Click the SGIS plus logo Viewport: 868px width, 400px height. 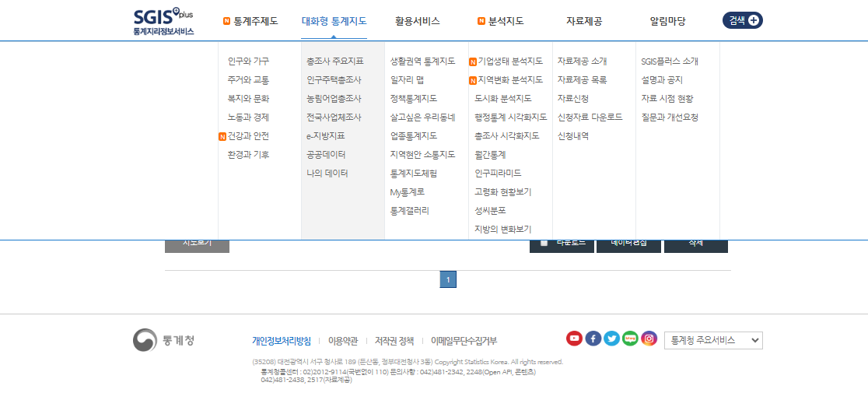coord(163,21)
